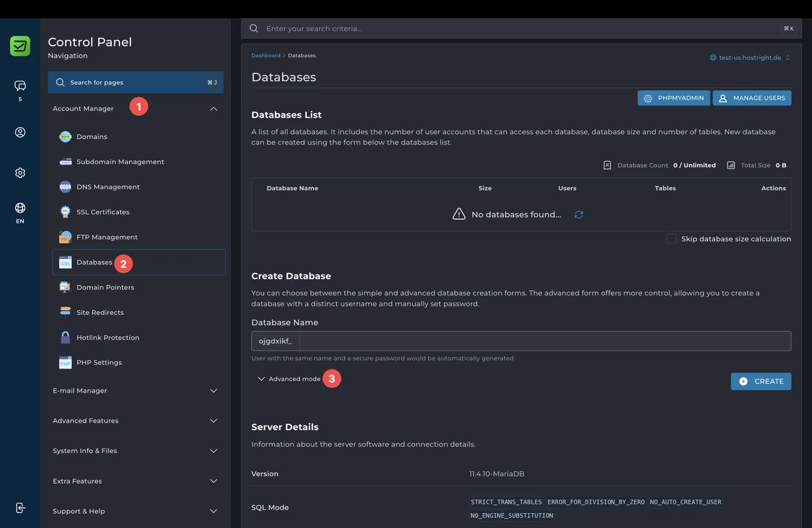
Task: Click the Size column header
Action: pyautogui.click(x=485, y=188)
